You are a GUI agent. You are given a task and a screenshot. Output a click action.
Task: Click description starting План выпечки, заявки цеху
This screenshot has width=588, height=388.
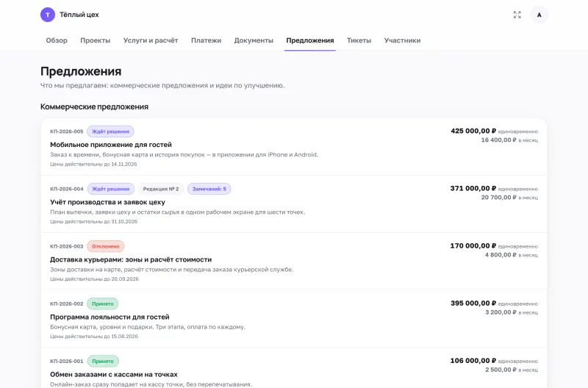(x=178, y=212)
